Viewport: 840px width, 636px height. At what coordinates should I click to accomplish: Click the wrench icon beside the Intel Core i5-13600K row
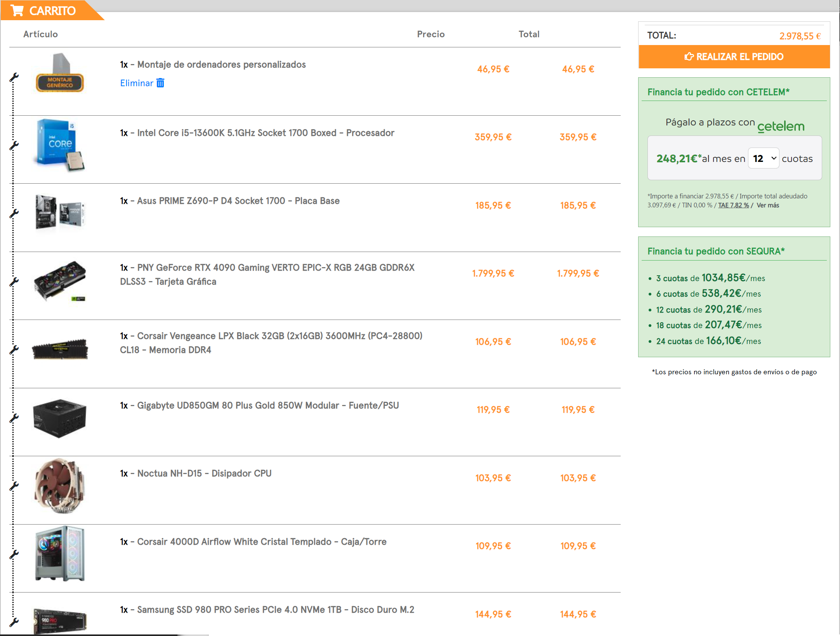pyautogui.click(x=14, y=146)
